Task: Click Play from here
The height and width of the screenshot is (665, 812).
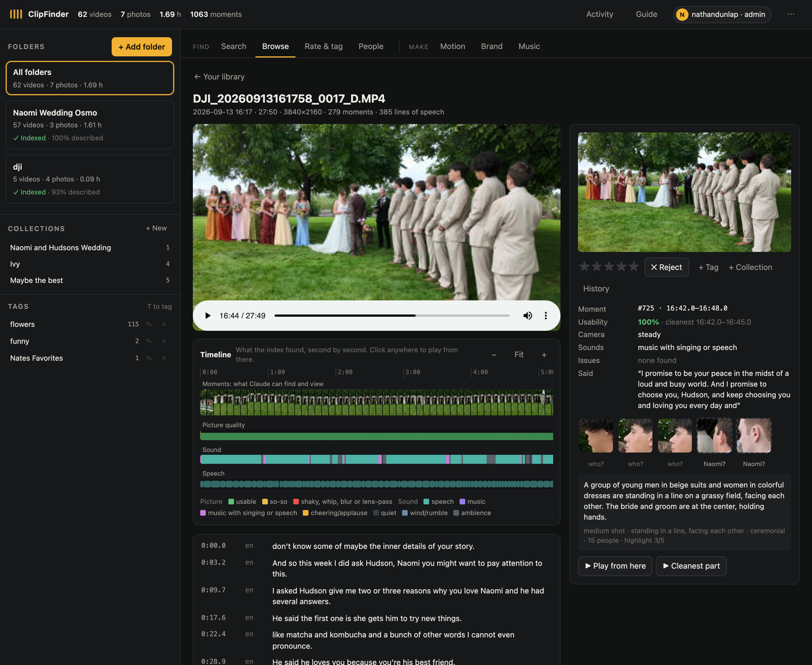Action: 615,566
